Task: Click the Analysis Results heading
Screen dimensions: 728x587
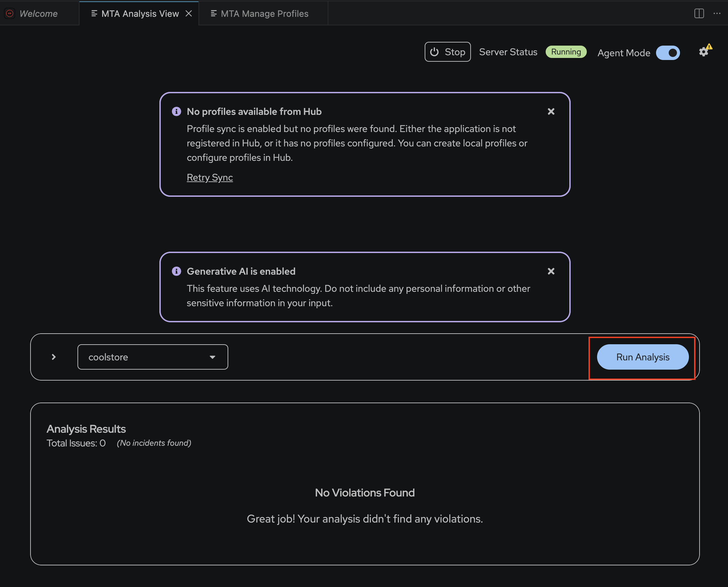Action: click(x=86, y=429)
